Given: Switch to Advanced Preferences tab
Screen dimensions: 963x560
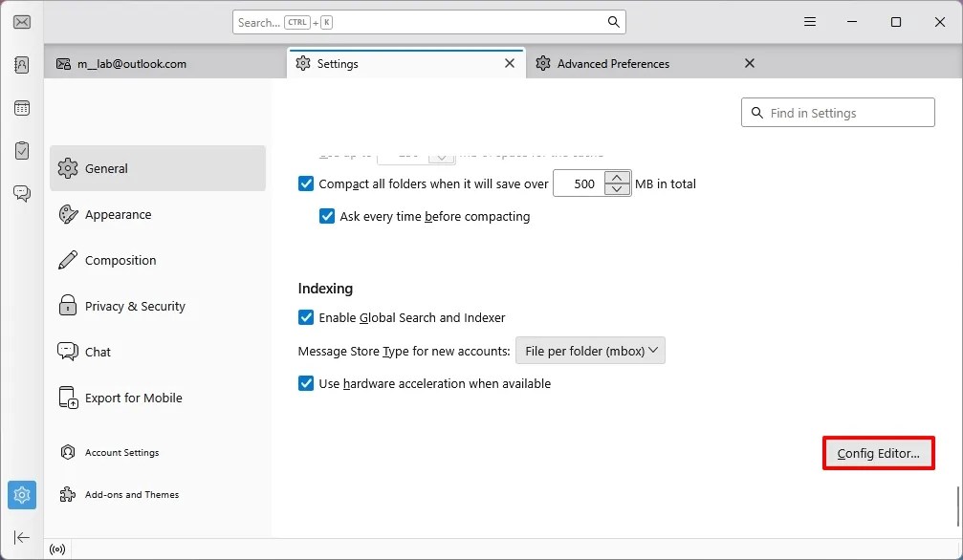Looking at the screenshot, I should tap(645, 64).
